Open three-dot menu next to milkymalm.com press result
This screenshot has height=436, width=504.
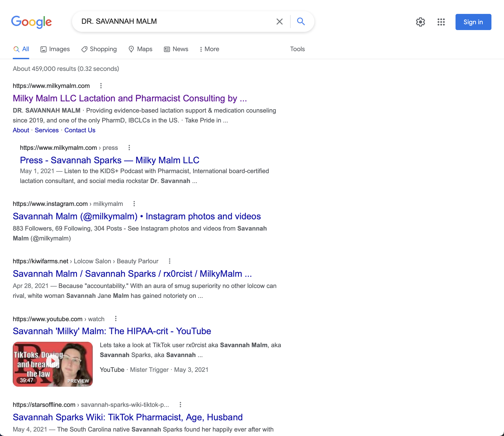click(129, 148)
